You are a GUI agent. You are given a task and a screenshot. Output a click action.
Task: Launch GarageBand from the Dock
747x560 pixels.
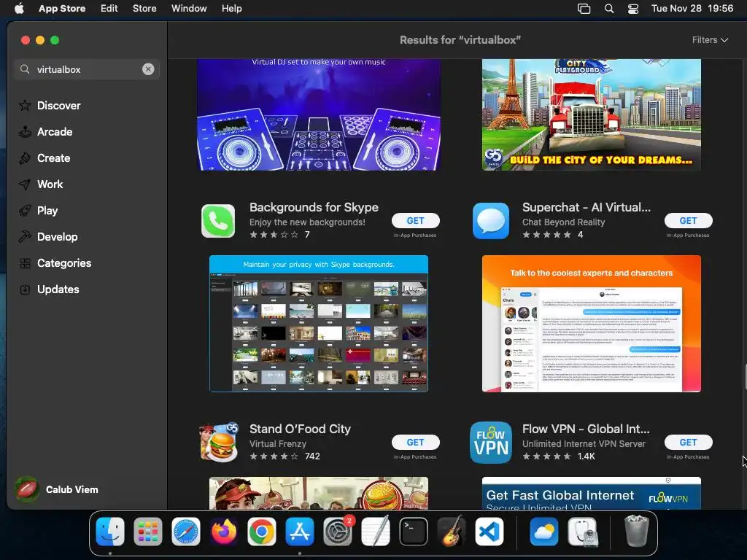(x=451, y=532)
